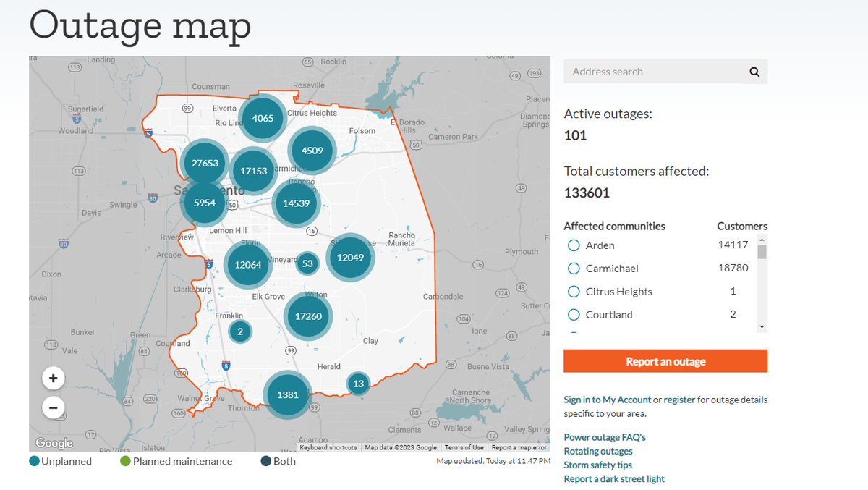Click the address search magnifier icon

(x=754, y=72)
